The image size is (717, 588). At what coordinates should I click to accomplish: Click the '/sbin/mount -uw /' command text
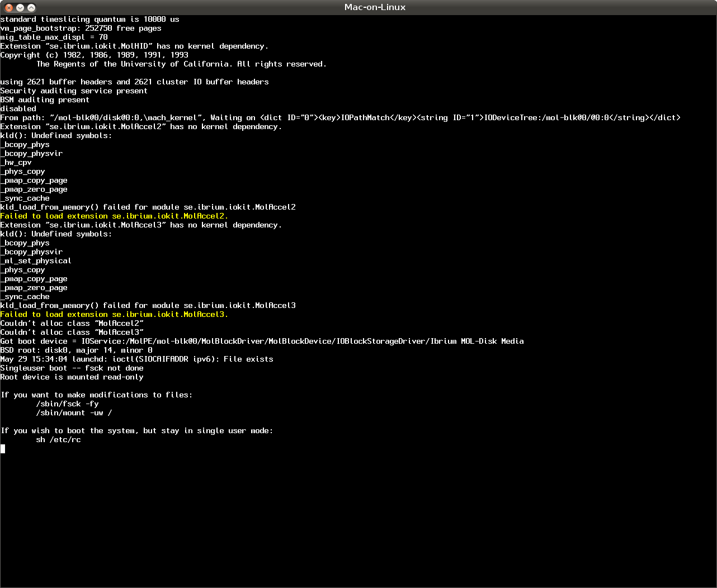tap(74, 413)
